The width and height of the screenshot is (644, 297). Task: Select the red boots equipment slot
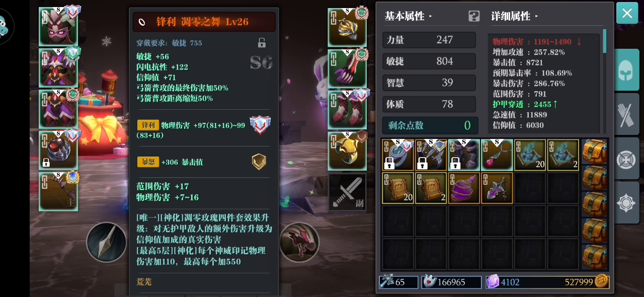[x=347, y=109]
